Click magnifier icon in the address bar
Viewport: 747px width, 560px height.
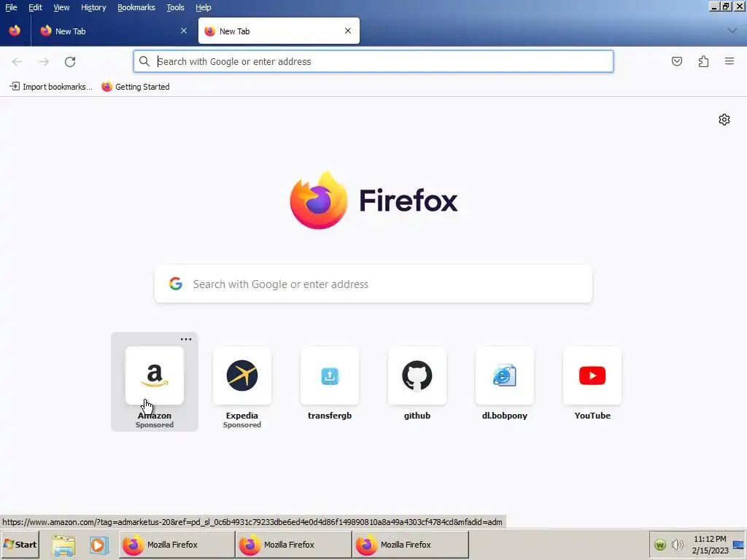(144, 61)
